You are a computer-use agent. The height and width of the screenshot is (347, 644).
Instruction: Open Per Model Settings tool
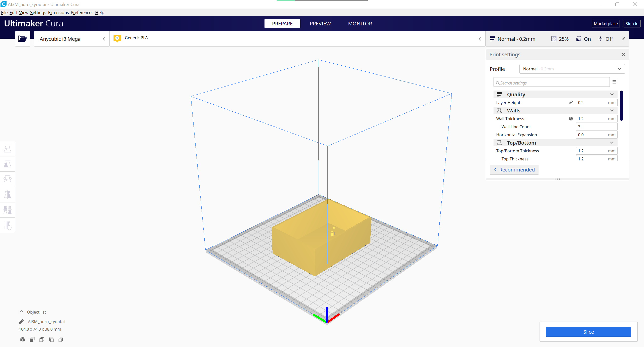pos(8,210)
